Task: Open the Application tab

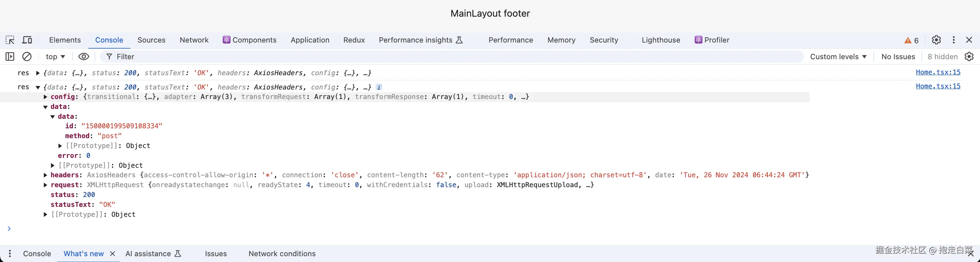Action: pyautogui.click(x=310, y=40)
